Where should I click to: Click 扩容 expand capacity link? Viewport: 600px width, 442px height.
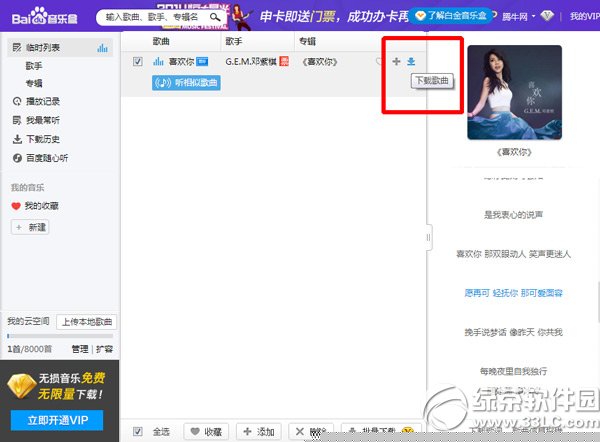tap(104, 349)
